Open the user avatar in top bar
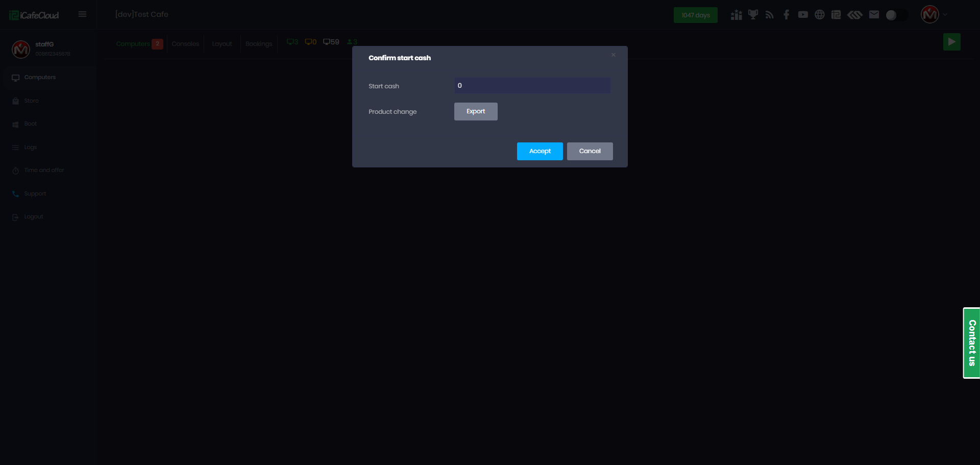The height and width of the screenshot is (465, 980). (x=930, y=14)
